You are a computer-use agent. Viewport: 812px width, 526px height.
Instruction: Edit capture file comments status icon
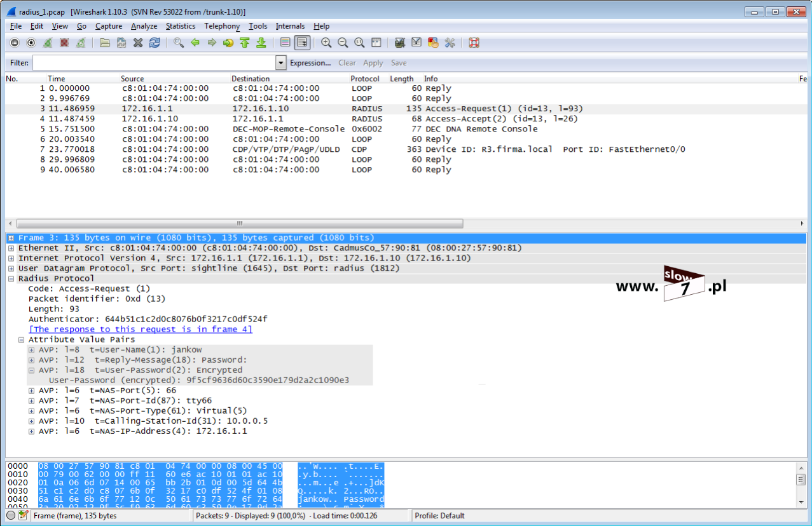(24, 515)
